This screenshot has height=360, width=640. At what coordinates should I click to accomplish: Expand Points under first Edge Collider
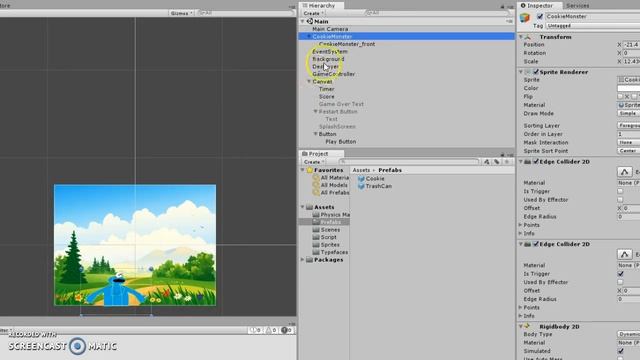tap(520, 225)
